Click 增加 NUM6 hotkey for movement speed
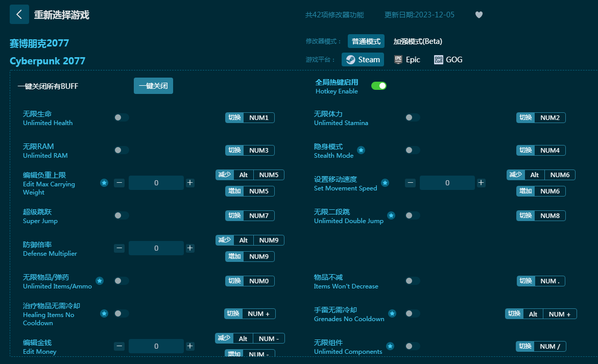This screenshot has height=364, width=598. (x=541, y=191)
